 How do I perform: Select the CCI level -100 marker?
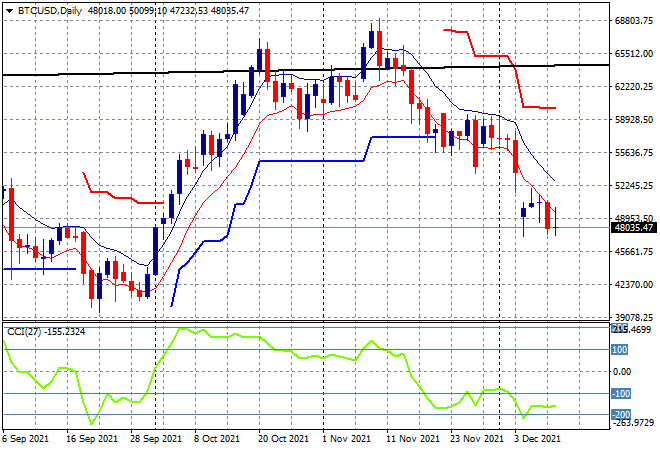click(x=620, y=394)
